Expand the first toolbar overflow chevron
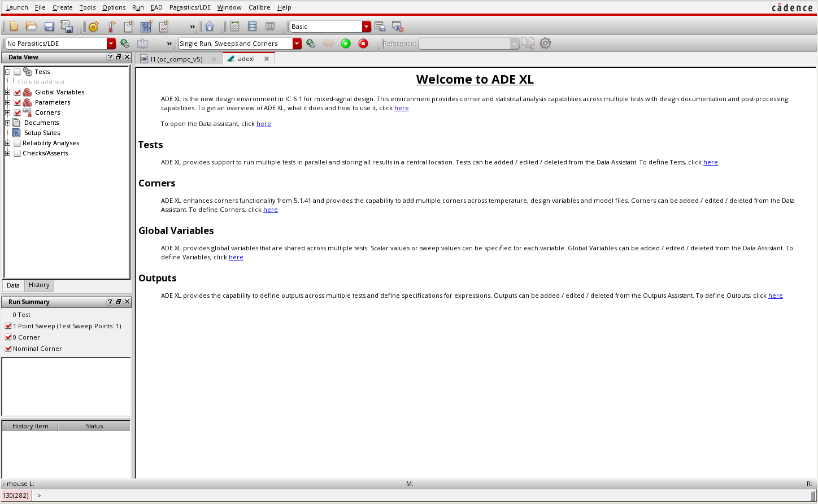818x504 pixels. pos(192,27)
